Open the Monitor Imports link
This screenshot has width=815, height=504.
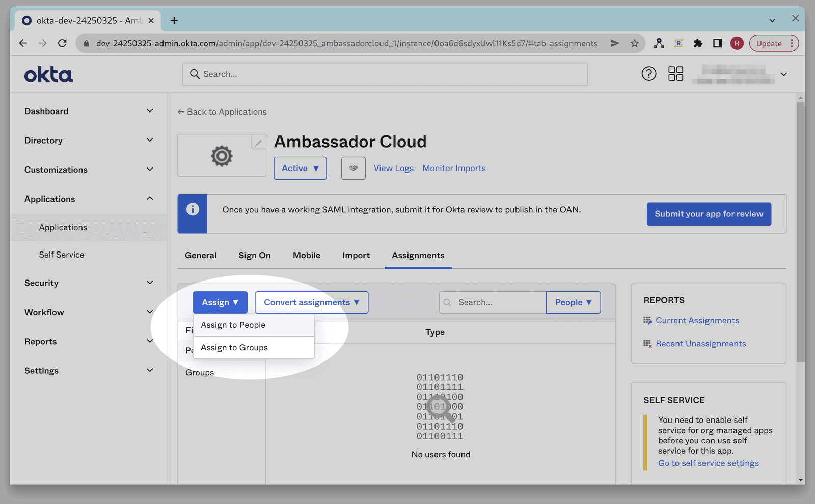454,168
